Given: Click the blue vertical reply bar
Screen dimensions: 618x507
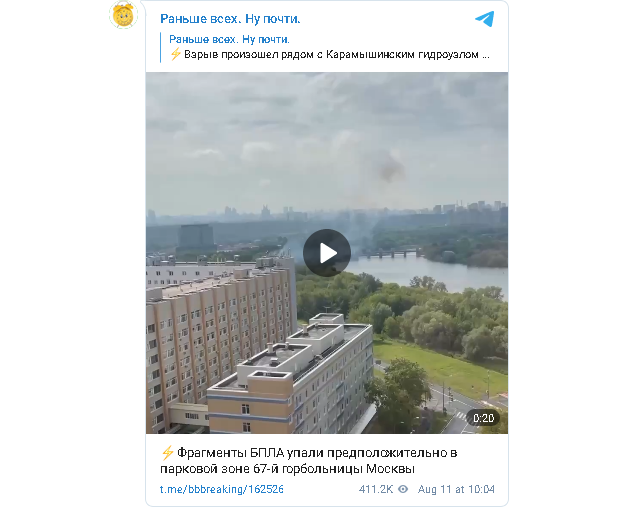Looking at the screenshot, I should 161,47.
